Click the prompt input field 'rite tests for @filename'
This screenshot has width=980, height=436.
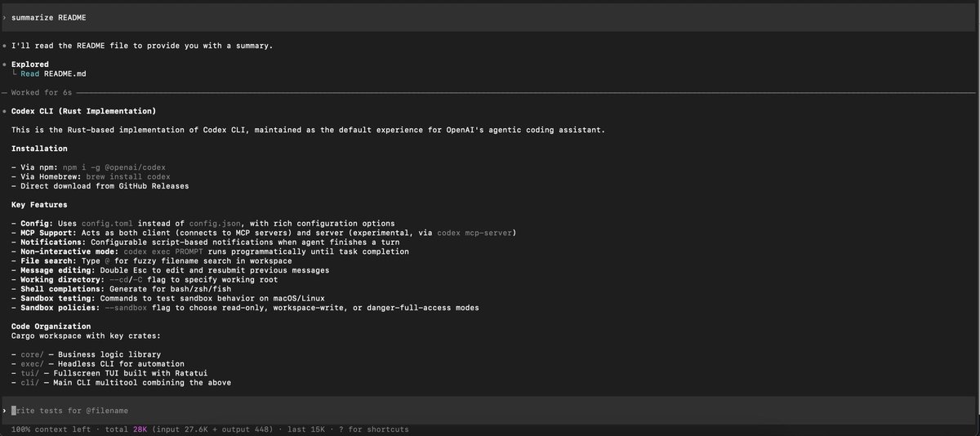[490, 410]
